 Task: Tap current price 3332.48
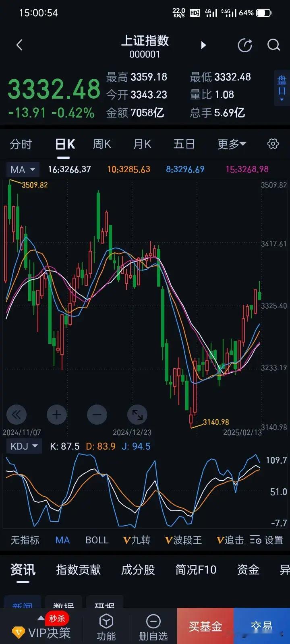54,89
